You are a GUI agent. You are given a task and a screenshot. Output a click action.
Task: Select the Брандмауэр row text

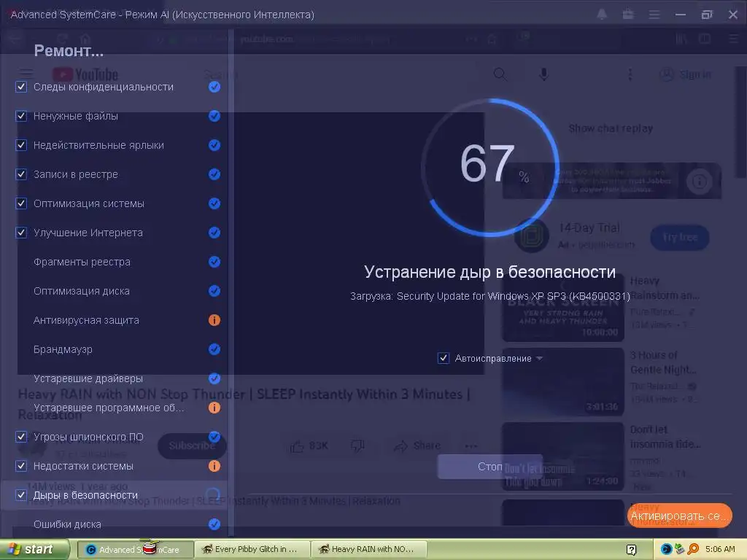63,349
